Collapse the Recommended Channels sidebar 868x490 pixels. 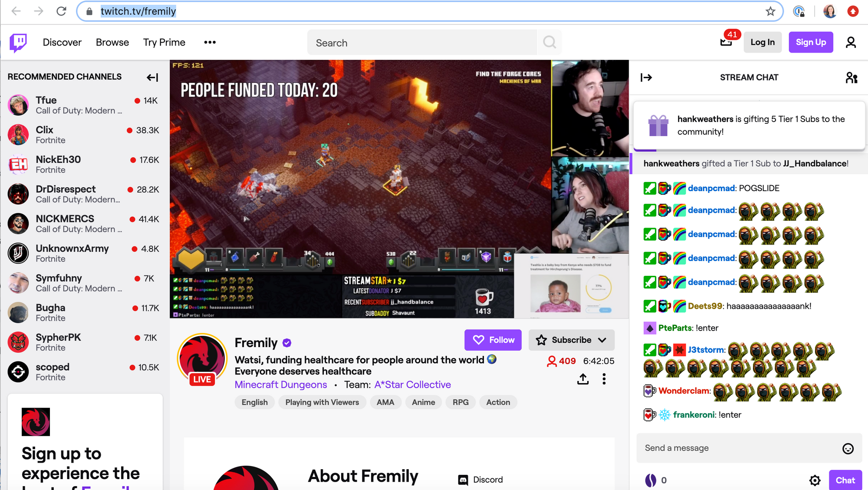pos(152,77)
